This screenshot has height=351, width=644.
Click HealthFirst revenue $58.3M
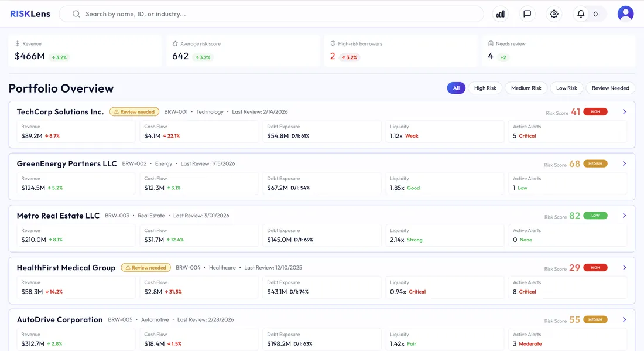click(32, 292)
